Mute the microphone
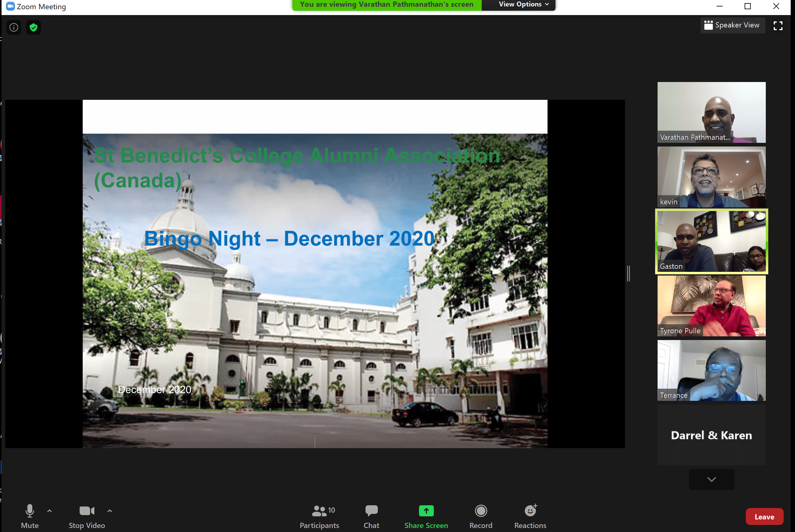 (x=30, y=516)
